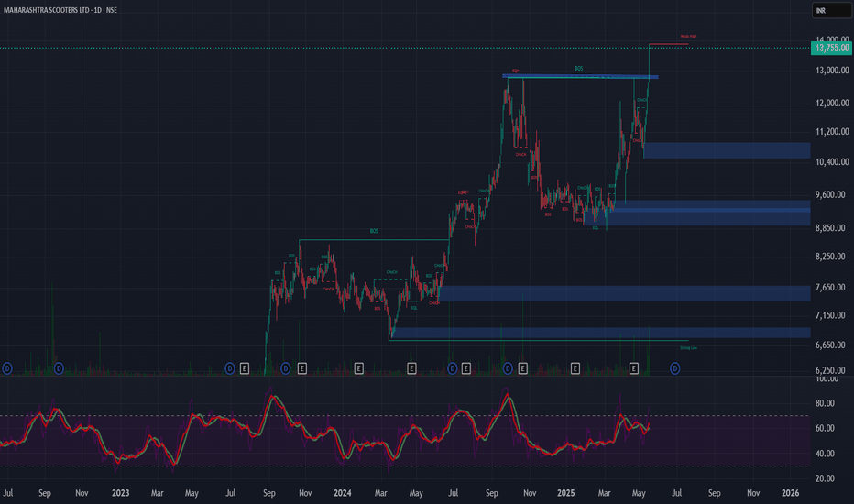
Task: Click the 9,600.00 price axis label
Action: 832,194
